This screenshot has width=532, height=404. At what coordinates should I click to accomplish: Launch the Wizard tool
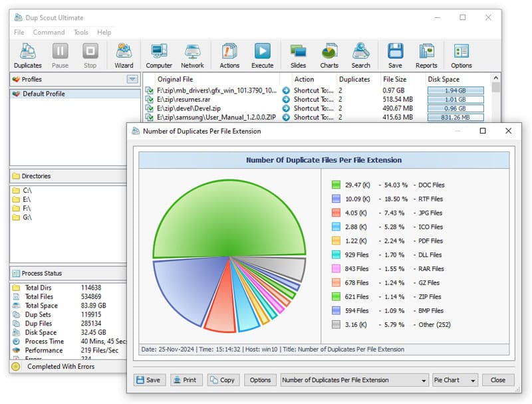click(x=124, y=56)
